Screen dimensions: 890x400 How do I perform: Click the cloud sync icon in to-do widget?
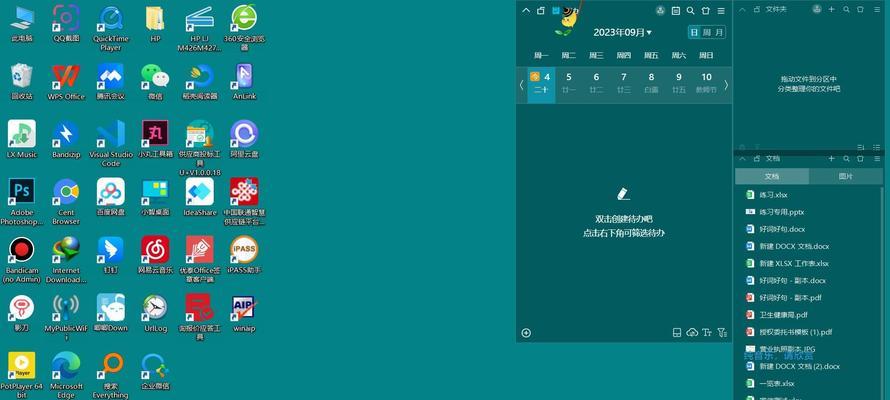point(692,333)
